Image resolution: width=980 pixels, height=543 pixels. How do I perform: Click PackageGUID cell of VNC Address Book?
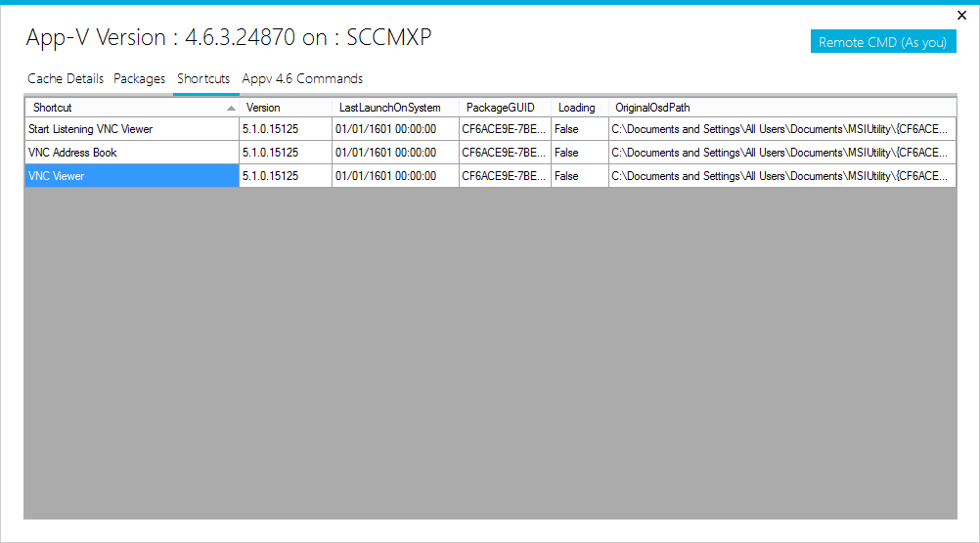[x=505, y=153]
